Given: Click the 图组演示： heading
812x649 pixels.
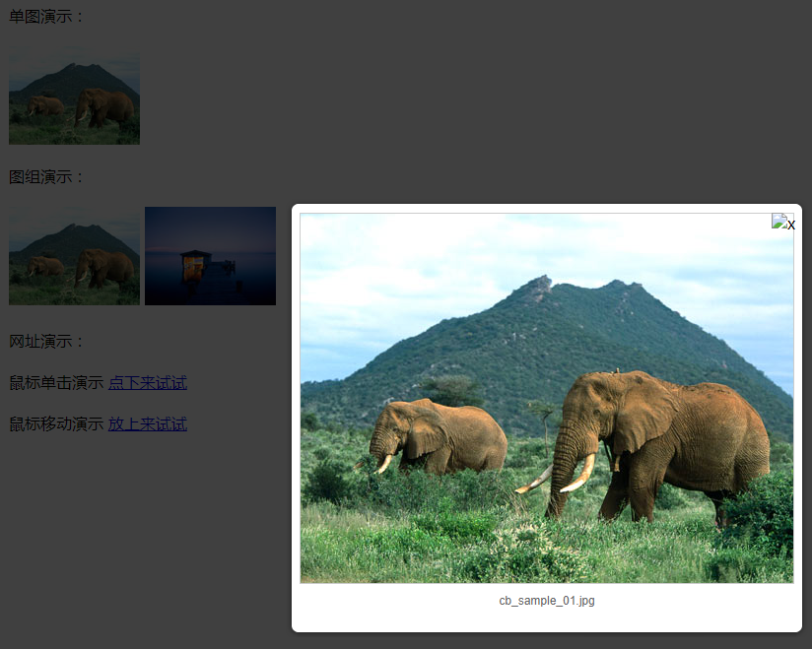Looking at the screenshot, I should (x=46, y=177).
